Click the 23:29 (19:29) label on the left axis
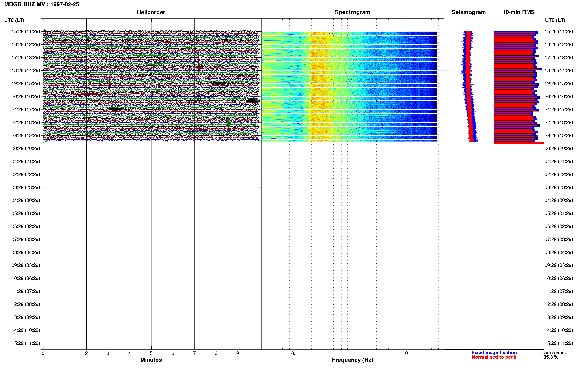The height and width of the screenshot is (368, 588). coord(26,135)
